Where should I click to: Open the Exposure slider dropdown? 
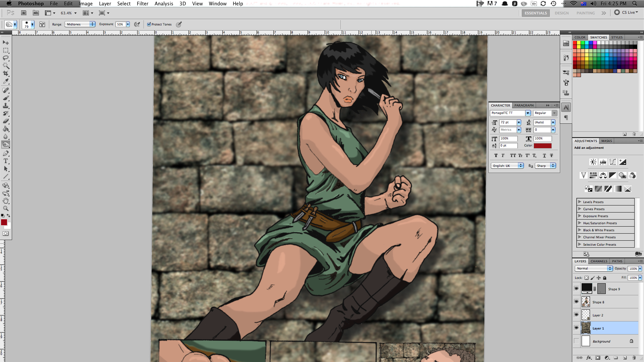(x=128, y=24)
